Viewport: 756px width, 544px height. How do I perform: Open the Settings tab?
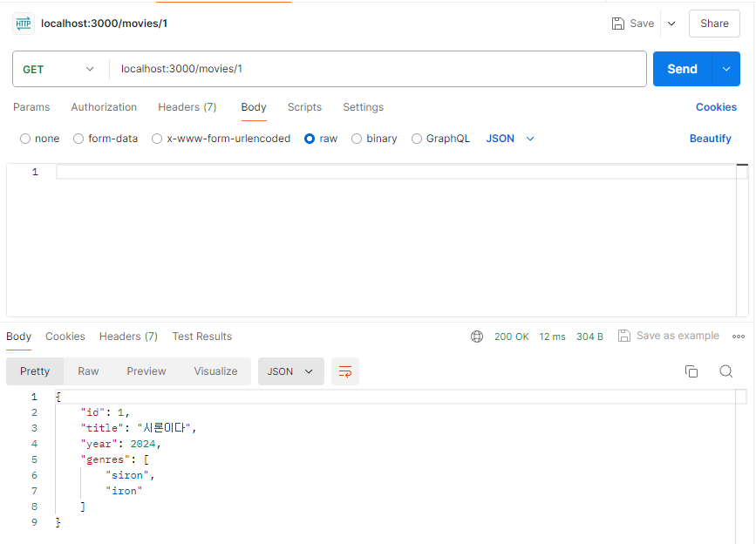(363, 107)
